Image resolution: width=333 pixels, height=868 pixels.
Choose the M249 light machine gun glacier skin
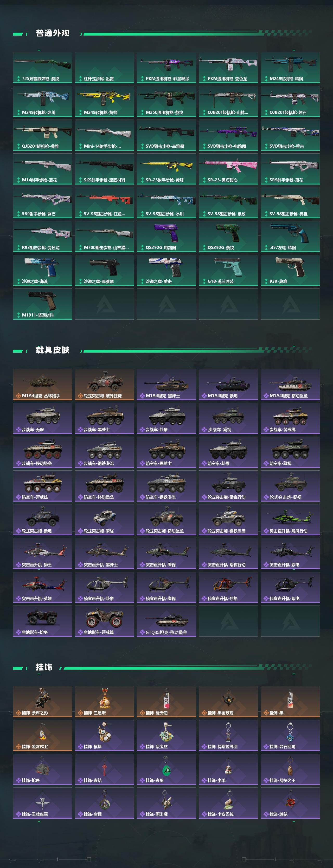click(x=42, y=101)
